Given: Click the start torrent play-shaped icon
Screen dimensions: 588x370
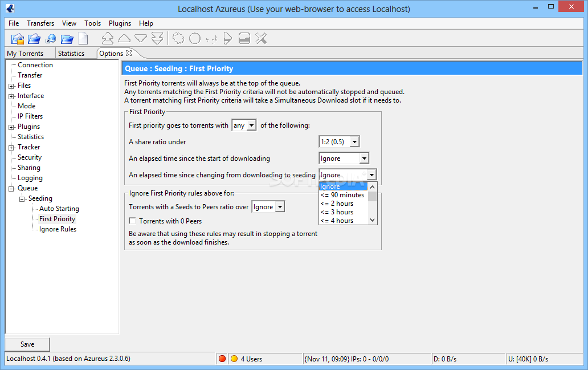Looking at the screenshot, I should (x=228, y=38).
